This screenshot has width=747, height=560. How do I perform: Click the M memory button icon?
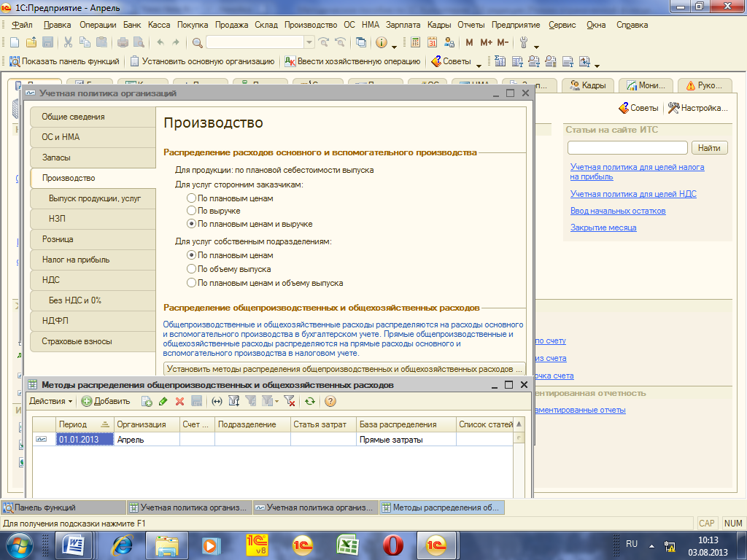tap(469, 42)
